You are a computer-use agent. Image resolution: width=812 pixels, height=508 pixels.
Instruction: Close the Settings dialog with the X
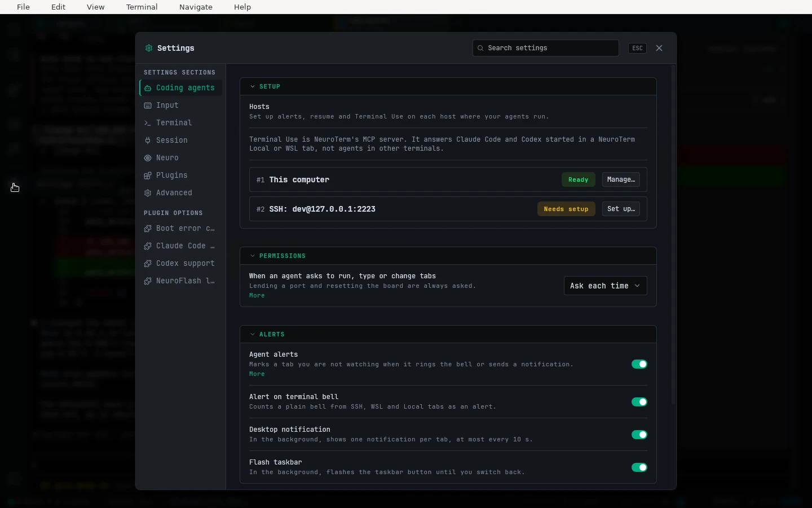tap(659, 48)
